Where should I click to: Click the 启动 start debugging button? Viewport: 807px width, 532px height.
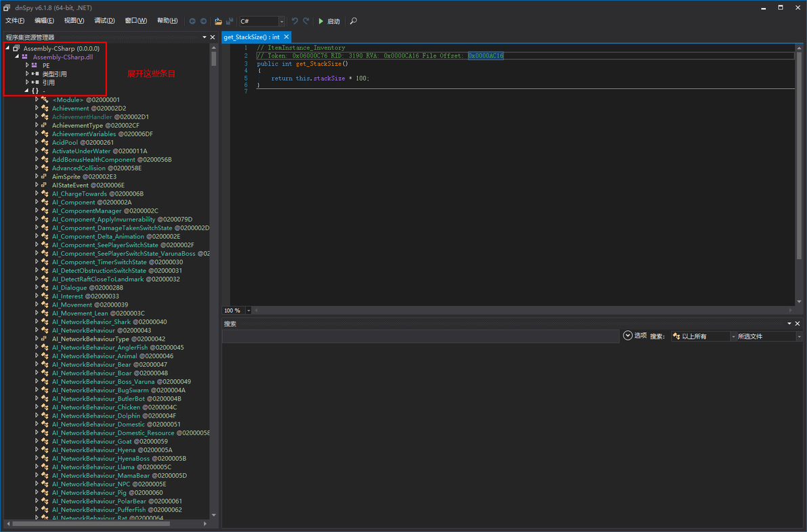329,21
